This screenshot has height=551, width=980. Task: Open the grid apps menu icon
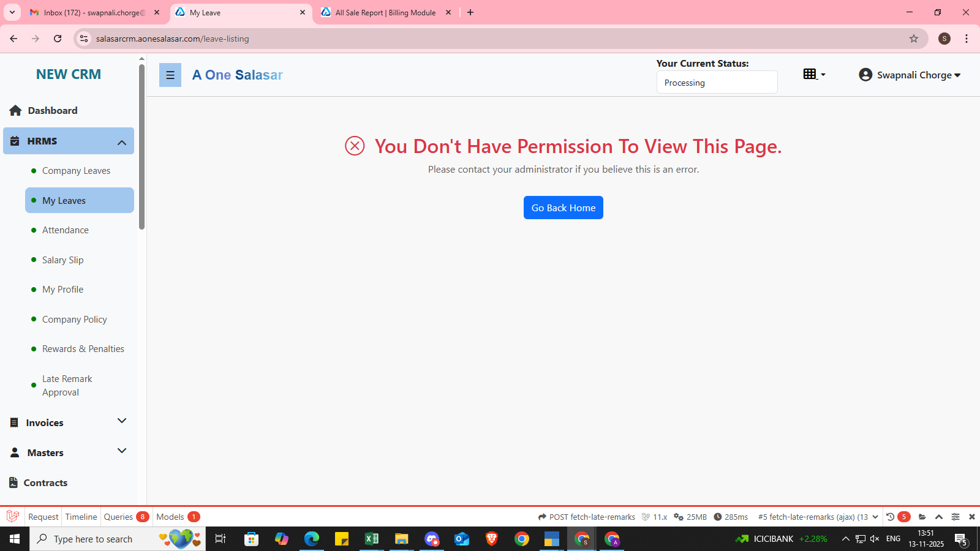tap(813, 74)
